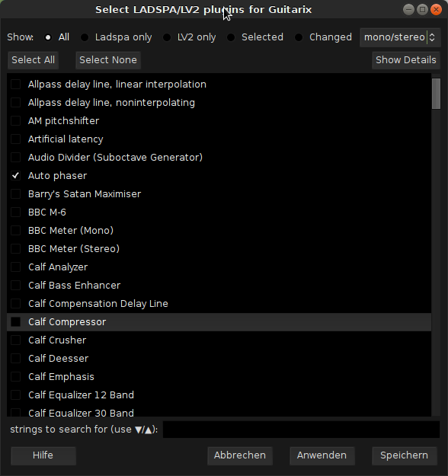Screen dimensions: 448x476
Task: Enable the BBC M-6 checkbox
Action: pyautogui.click(x=15, y=212)
